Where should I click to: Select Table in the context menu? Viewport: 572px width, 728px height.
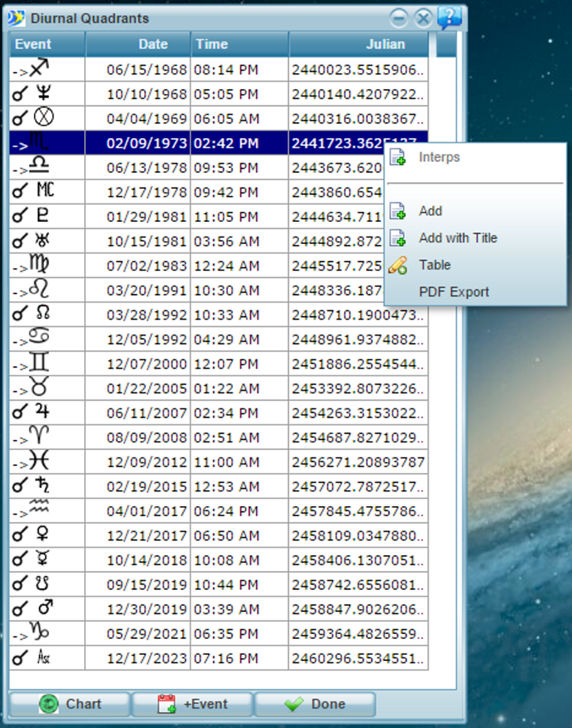tap(434, 265)
